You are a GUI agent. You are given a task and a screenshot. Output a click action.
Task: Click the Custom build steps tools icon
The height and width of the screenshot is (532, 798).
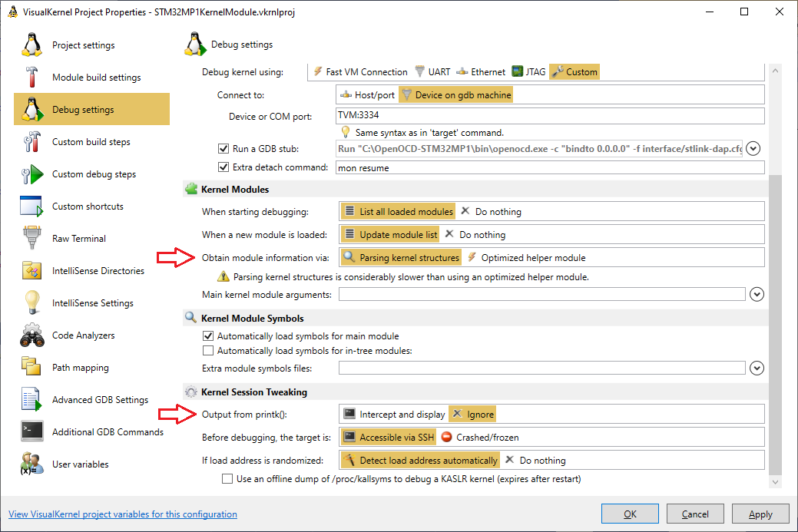pyautogui.click(x=31, y=141)
